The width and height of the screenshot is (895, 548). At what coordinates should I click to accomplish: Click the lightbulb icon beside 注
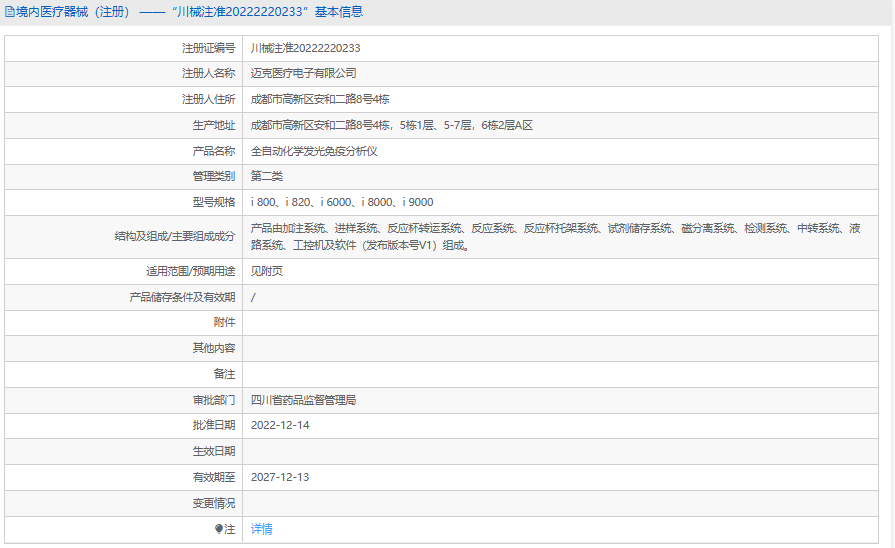pos(219,529)
